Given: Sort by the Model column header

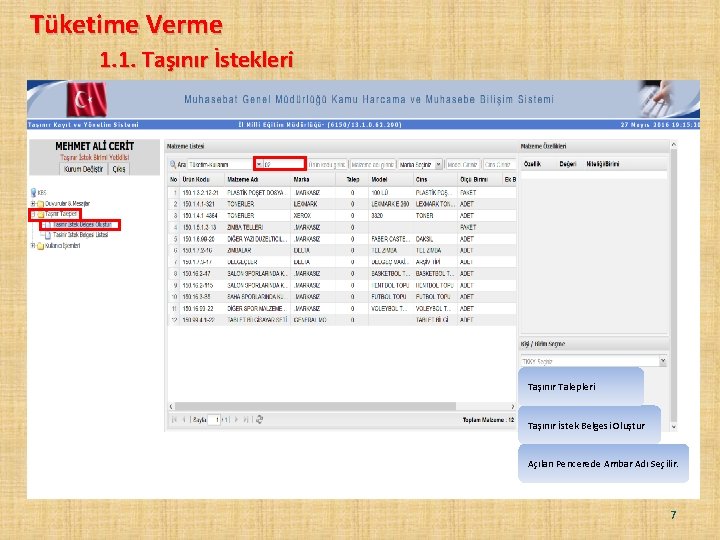Looking at the screenshot, I should 390,180.
